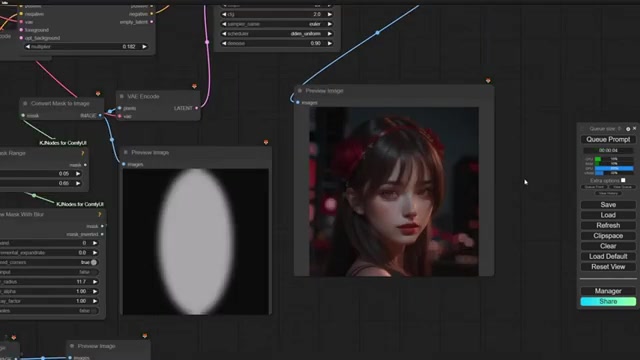
Task: Select next sampler_name after euler
Action: click(x=329, y=24)
